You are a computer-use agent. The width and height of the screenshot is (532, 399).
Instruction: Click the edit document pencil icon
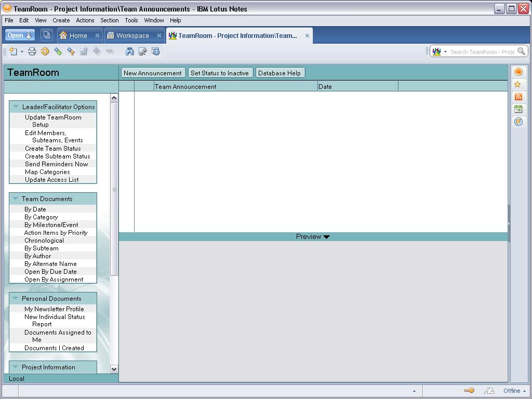click(x=142, y=51)
